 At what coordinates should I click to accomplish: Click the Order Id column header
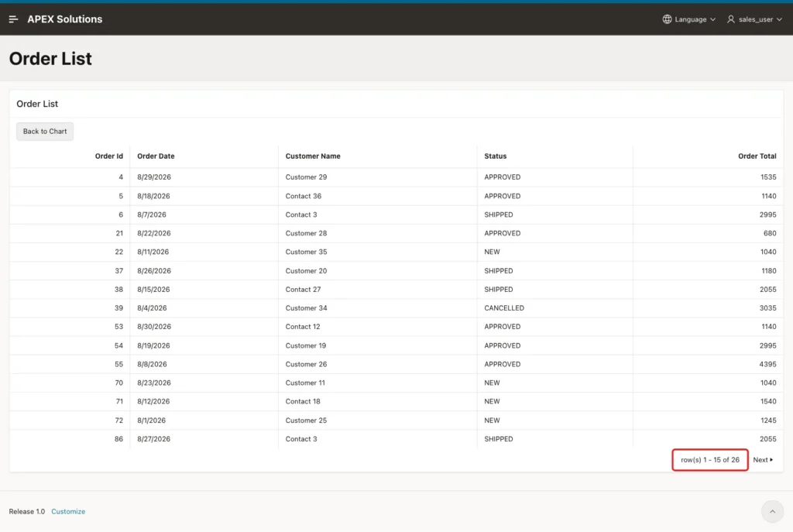pos(108,156)
